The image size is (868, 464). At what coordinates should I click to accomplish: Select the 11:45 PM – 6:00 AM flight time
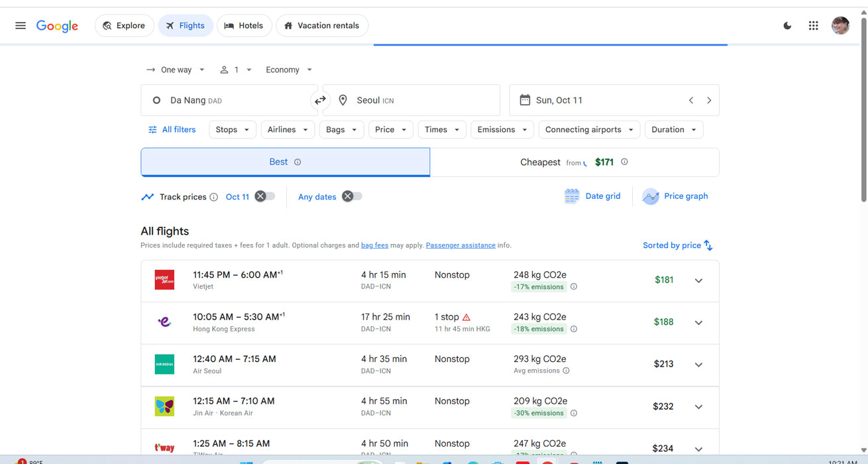(238, 274)
